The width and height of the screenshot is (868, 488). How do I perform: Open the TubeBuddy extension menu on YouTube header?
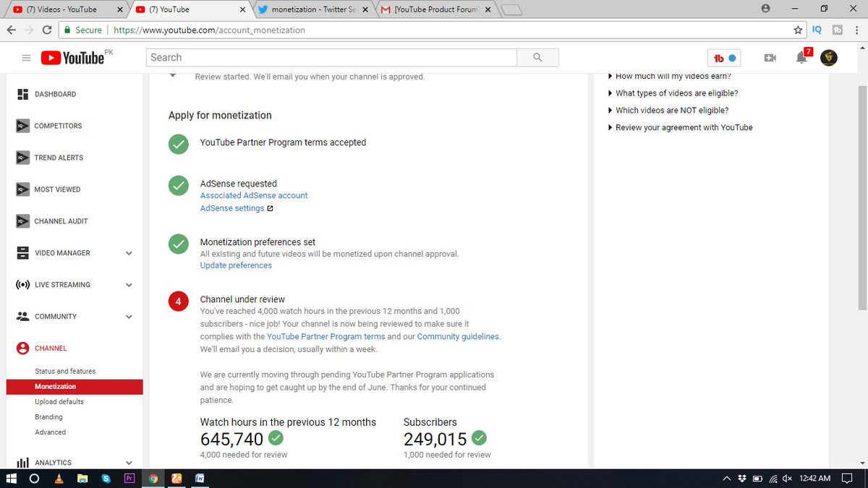[x=725, y=58]
